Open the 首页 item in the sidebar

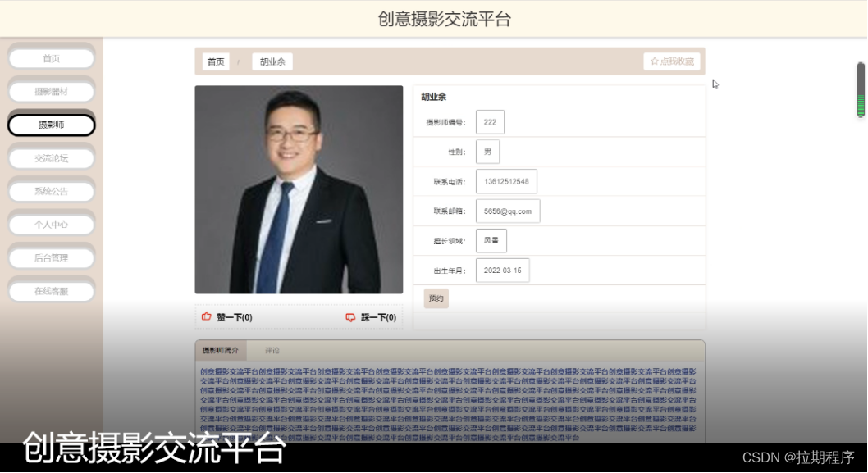coord(51,57)
